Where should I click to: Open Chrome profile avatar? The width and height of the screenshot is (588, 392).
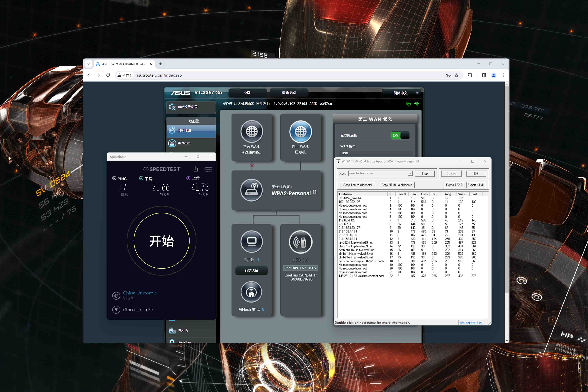pyautogui.click(x=494, y=75)
